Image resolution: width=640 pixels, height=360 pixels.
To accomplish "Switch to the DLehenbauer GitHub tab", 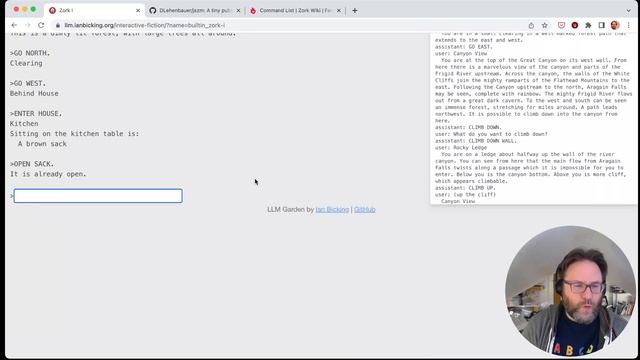I will coord(195,11).
